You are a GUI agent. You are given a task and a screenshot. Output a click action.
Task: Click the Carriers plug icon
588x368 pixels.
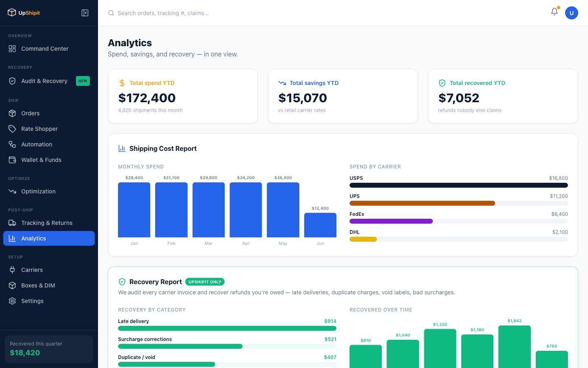[x=12, y=270]
